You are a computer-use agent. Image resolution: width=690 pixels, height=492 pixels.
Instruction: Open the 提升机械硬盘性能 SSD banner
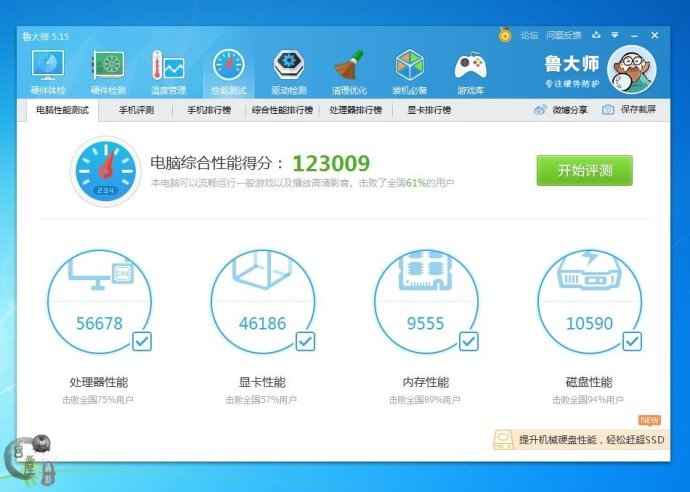[581, 440]
